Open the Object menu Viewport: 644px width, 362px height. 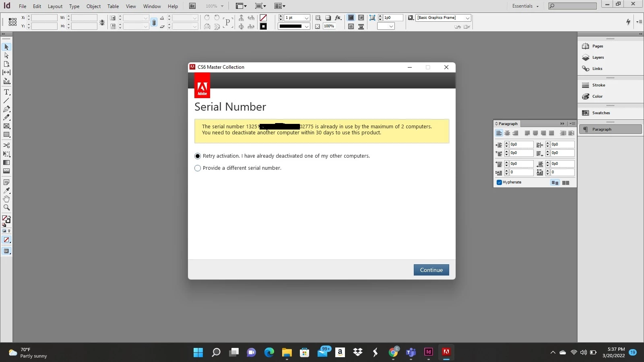pyautogui.click(x=93, y=6)
